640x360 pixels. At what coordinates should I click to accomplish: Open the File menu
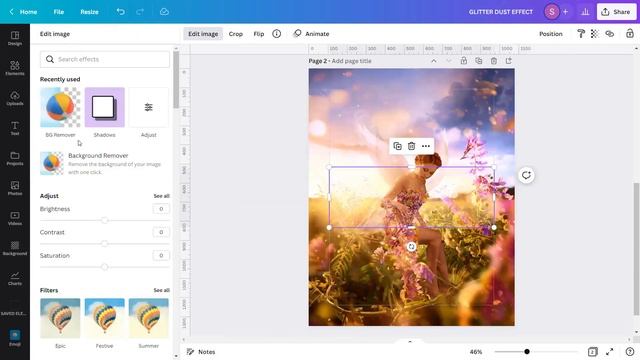point(59,12)
